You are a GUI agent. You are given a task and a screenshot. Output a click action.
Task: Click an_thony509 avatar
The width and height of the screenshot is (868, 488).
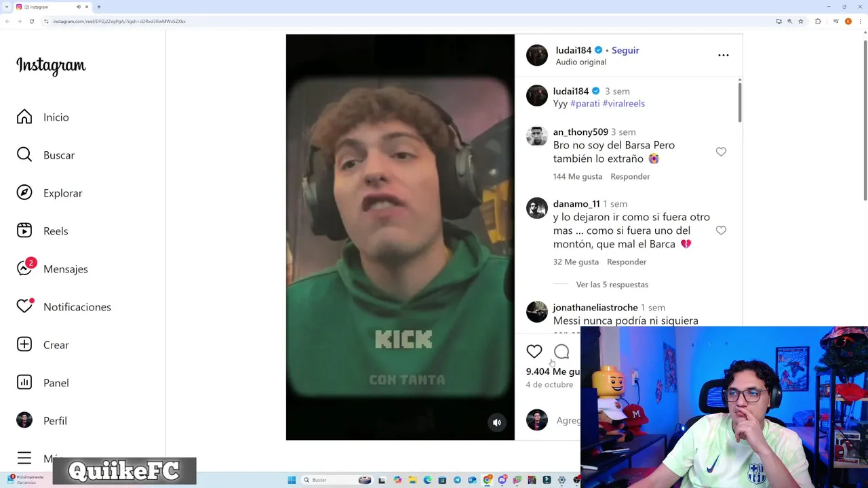pos(537,136)
